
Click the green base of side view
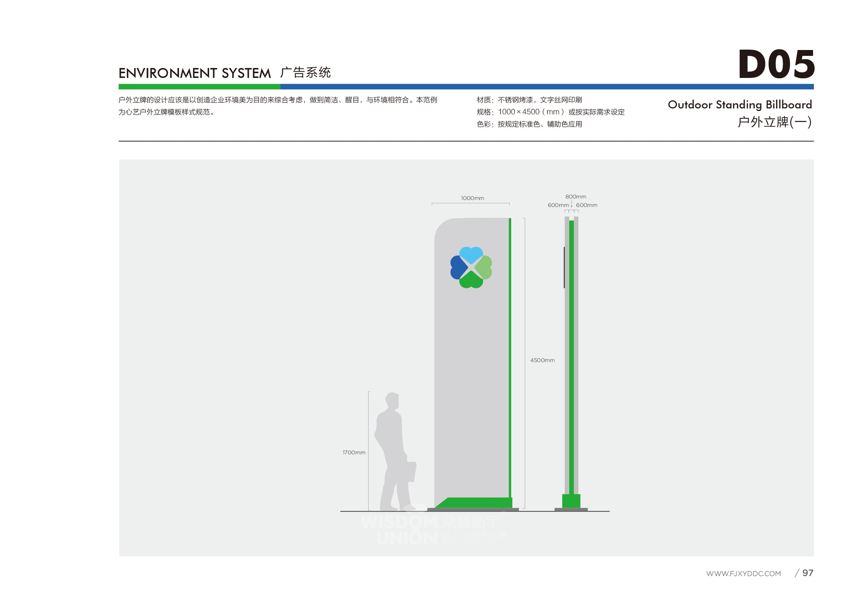click(571, 501)
